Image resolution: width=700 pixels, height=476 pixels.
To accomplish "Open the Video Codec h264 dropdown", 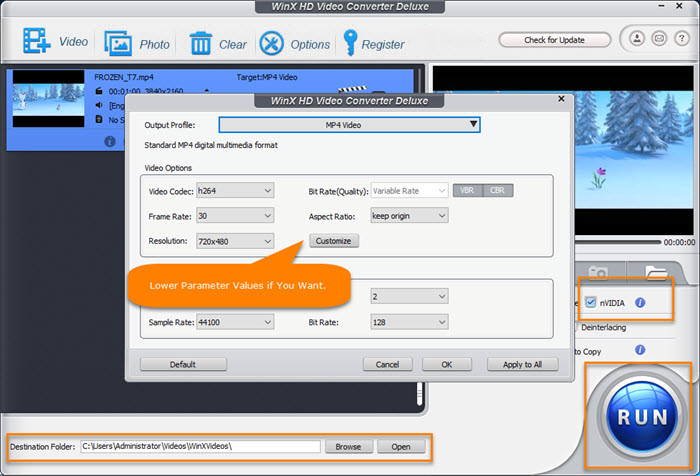I will click(x=235, y=191).
